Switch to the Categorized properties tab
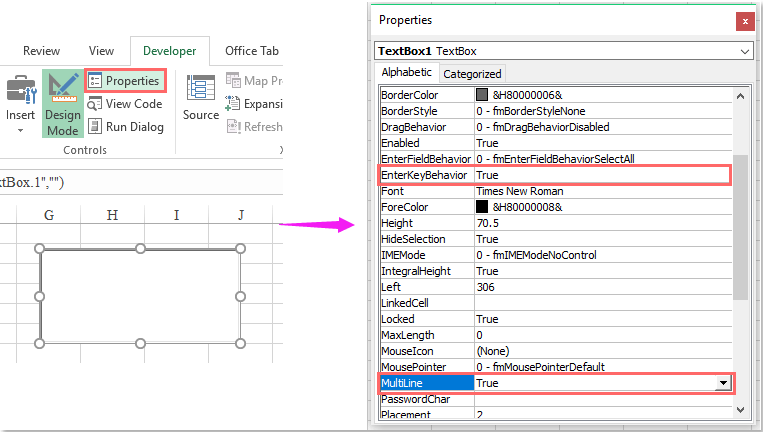Viewport: 763px width, 432px height. 472,73
